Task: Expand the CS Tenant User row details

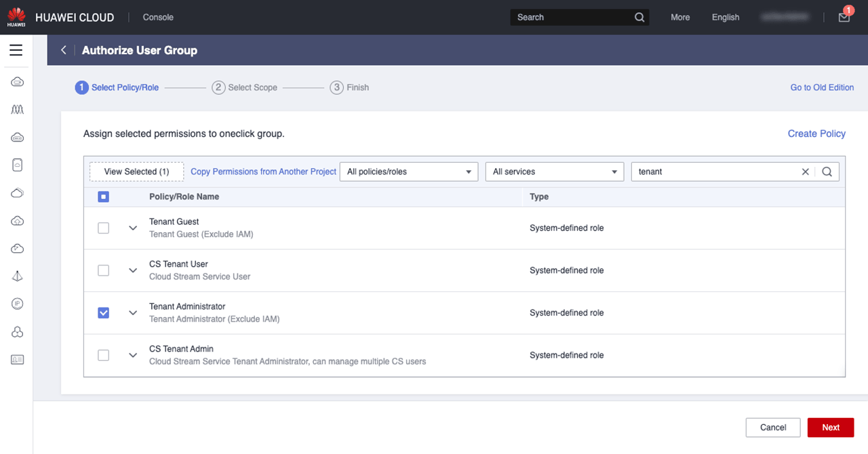Action: point(133,271)
